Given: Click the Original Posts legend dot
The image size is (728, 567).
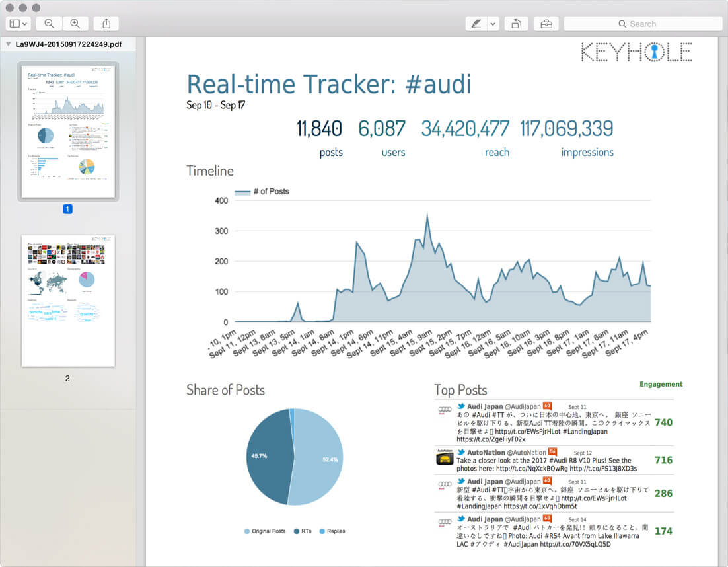Looking at the screenshot, I should click(247, 531).
